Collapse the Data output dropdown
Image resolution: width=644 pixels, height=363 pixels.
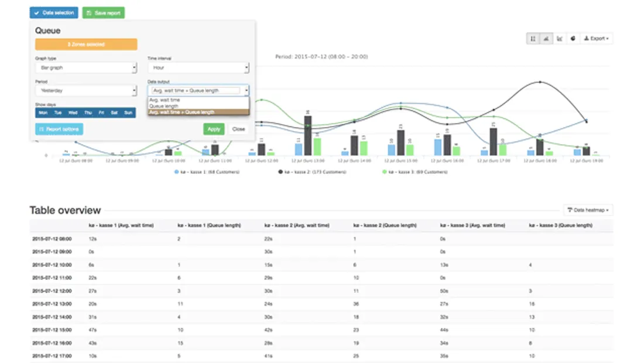click(x=198, y=90)
